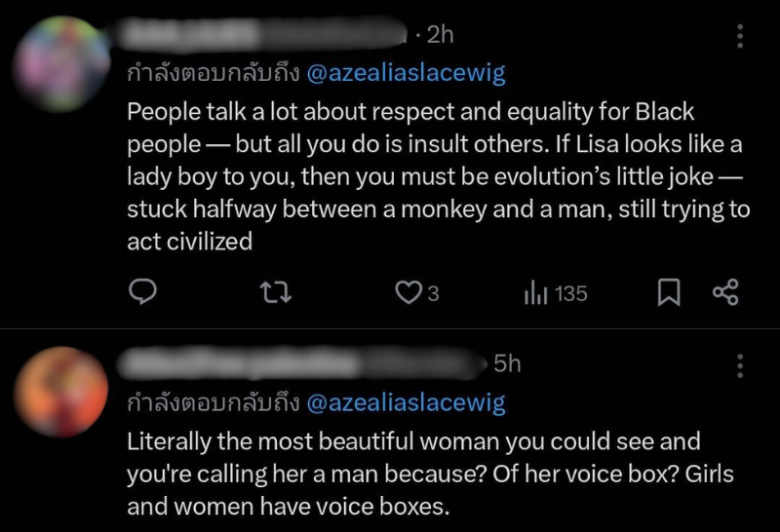Click the 2h timestamp
Image resolution: width=780 pixels, height=532 pixels.
[x=441, y=35]
